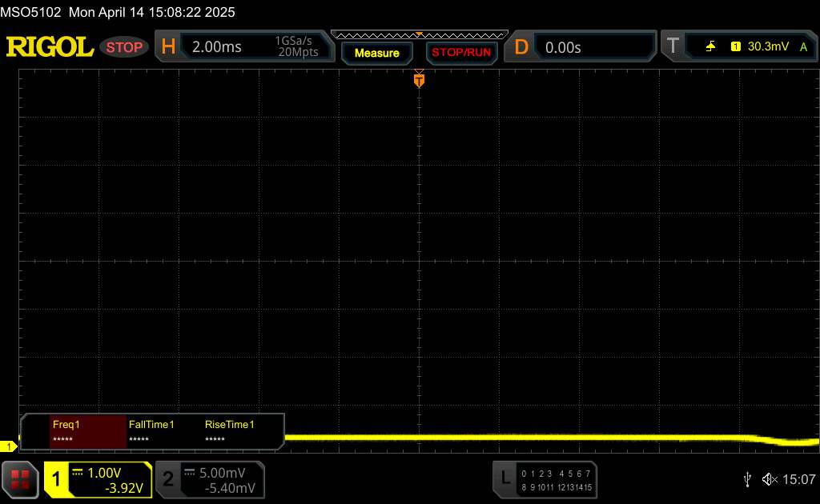Image resolution: width=820 pixels, height=504 pixels.
Task: Click the waveform memory position bar
Action: point(420,35)
